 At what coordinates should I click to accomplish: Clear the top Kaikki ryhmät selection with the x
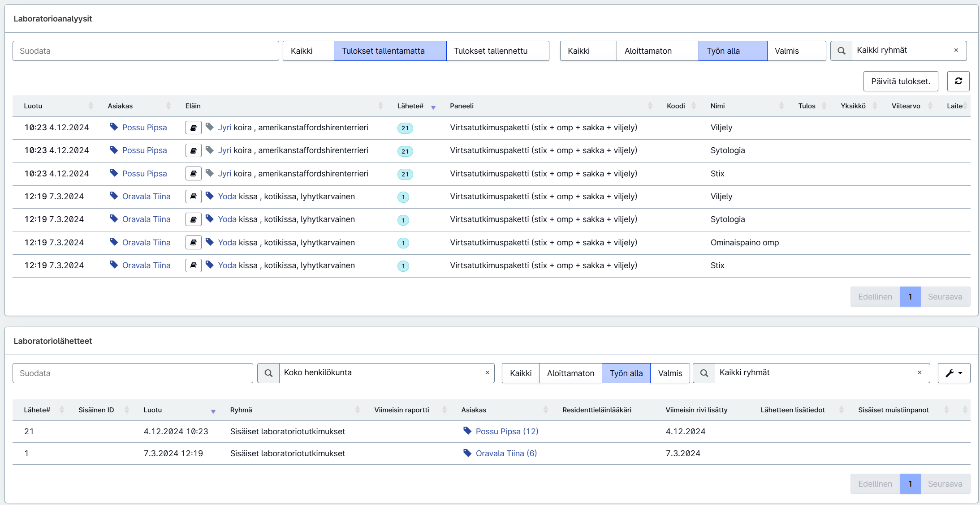(956, 50)
